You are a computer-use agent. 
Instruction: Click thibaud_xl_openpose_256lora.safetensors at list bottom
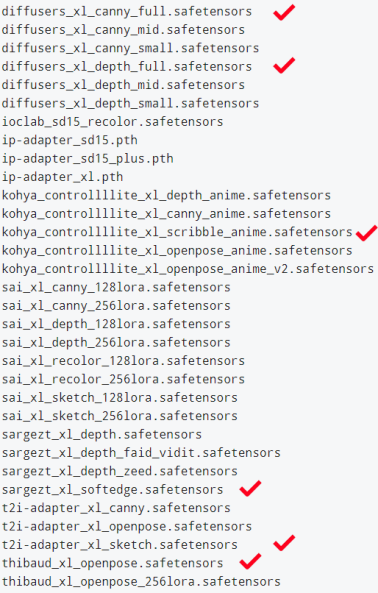[141, 582]
